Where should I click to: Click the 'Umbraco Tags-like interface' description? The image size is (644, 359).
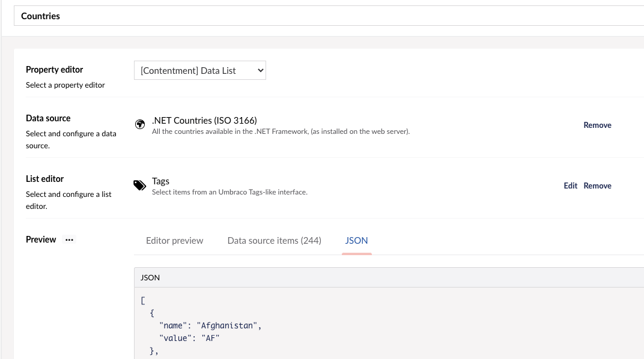229,192
